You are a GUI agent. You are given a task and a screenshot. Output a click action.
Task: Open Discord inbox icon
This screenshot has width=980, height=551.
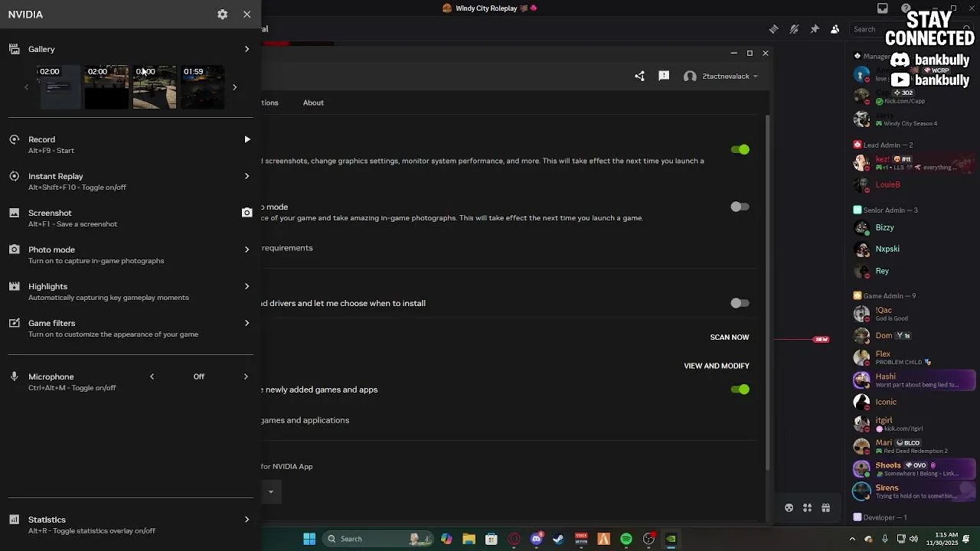point(883,8)
